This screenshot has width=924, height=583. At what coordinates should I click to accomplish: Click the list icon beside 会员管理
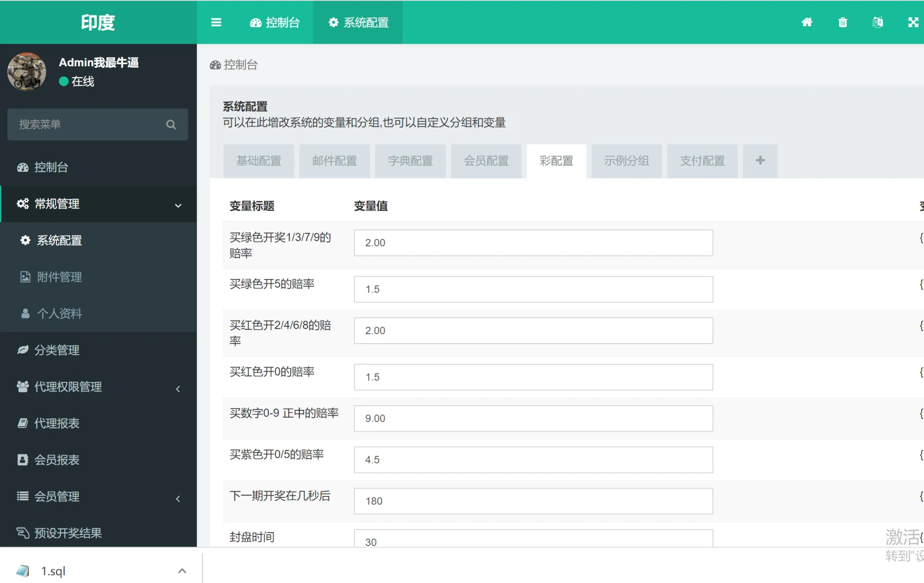[23, 496]
